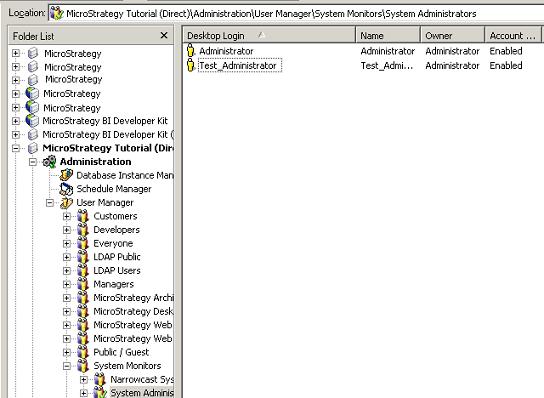Click the MicroStrategy Archi group icon
Viewport: 544px width, 398px height.
click(83, 298)
